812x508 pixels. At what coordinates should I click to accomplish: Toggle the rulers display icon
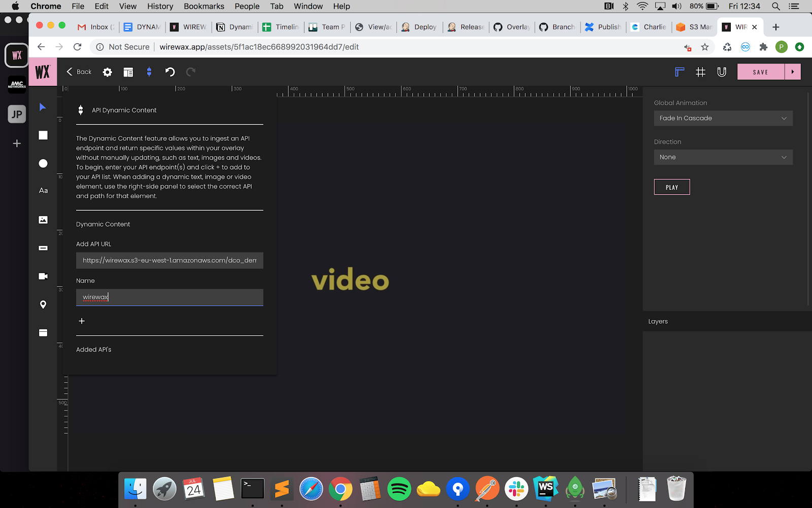pyautogui.click(x=680, y=72)
